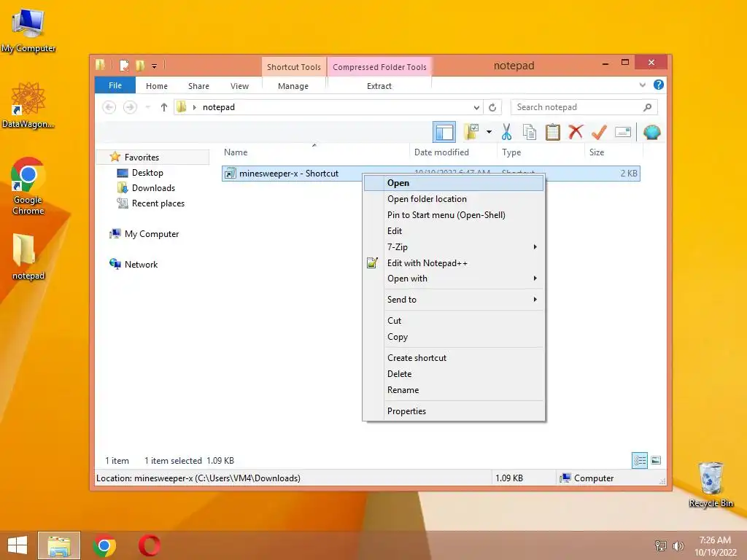Click the Windows Start button
This screenshot has width=747, height=560.
coord(18,545)
